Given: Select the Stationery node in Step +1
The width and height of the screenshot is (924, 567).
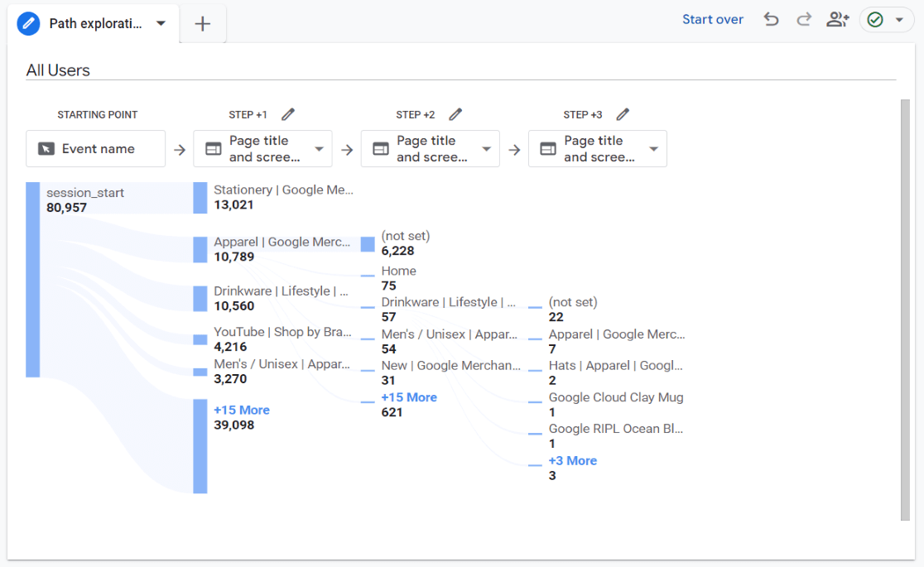Looking at the screenshot, I should click(200, 198).
